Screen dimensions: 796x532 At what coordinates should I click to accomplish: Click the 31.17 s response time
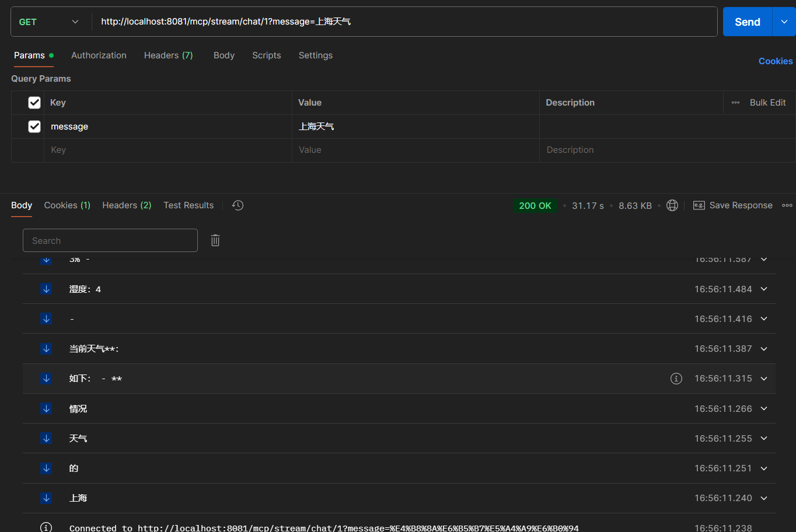point(588,205)
